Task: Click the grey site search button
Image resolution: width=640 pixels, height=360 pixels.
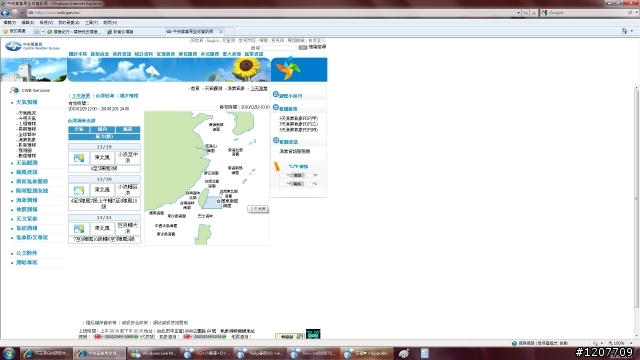Action: tap(303, 48)
